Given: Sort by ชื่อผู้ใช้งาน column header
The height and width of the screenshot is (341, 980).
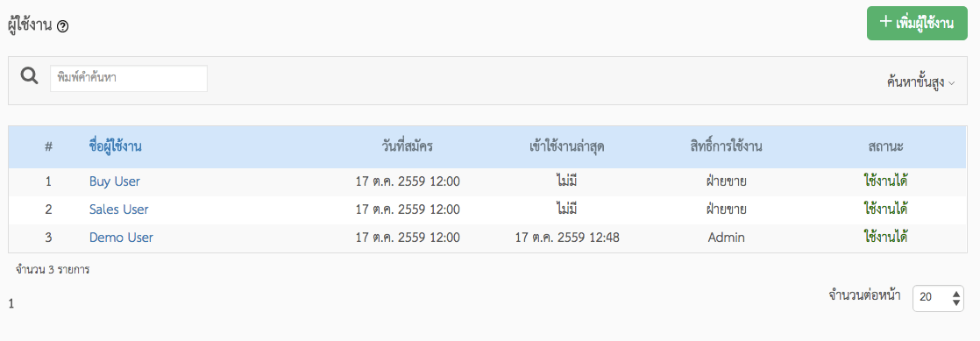Looking at the screenshot, I should click(115, 146).
